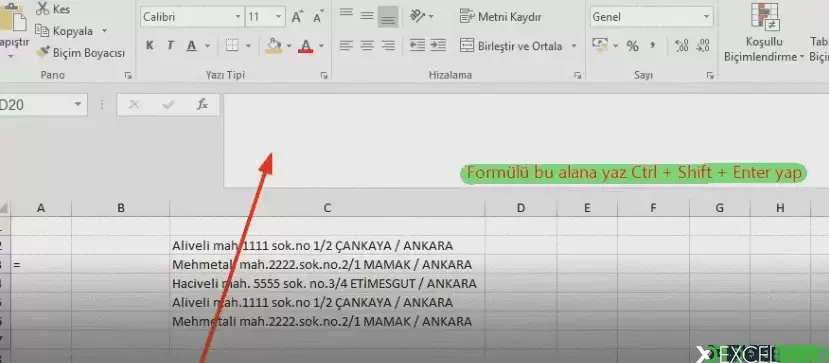Decrease decimal places

tap(703, 46)
